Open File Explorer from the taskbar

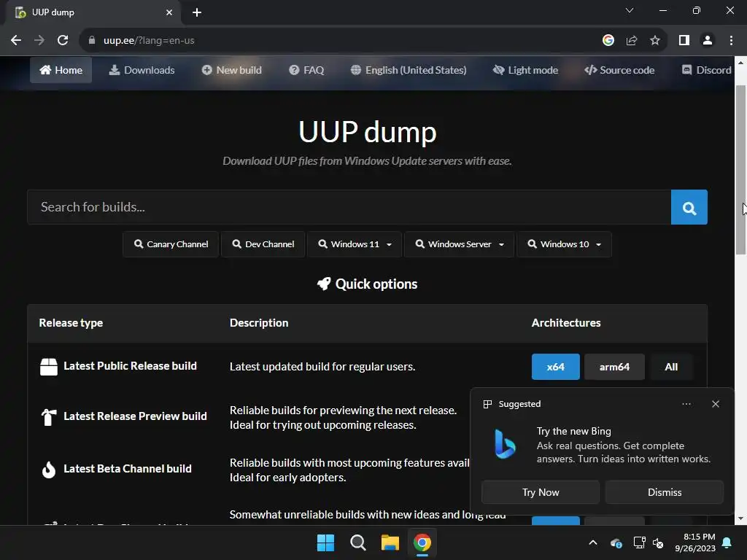coord(390,542)
